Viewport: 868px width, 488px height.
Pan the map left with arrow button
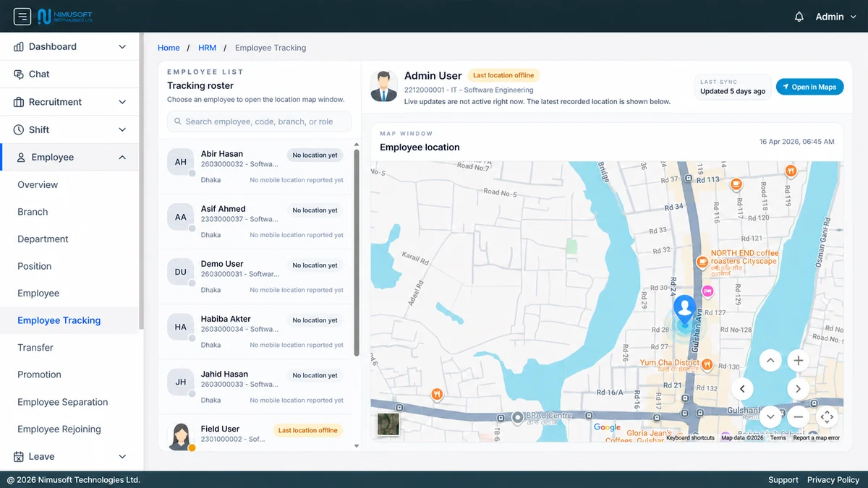coord(741,388)
